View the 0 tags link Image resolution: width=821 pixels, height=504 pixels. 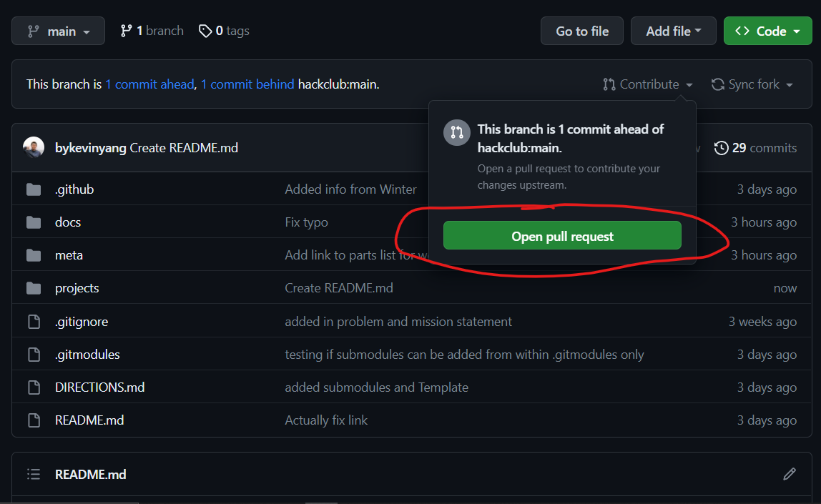click(x=224, y=31)
